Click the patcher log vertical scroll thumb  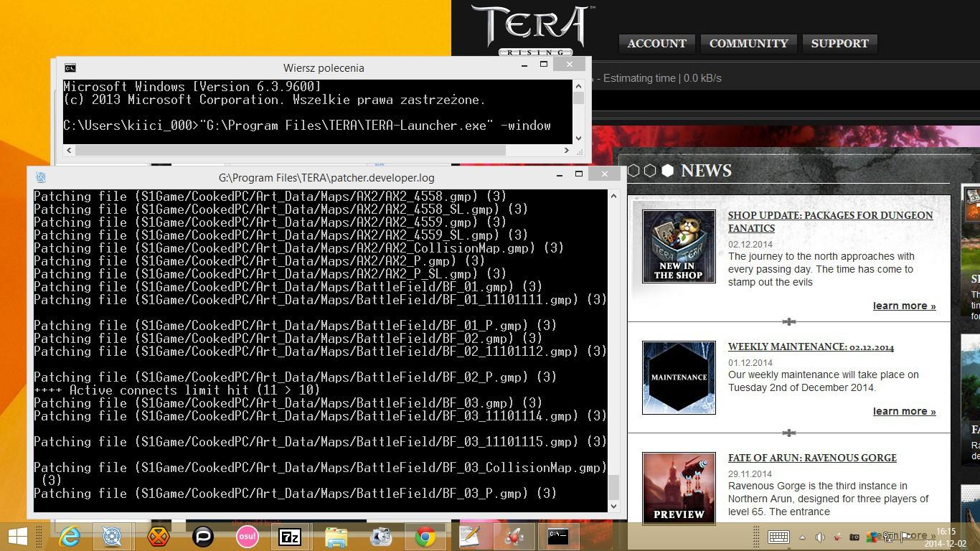coord(613,486)
